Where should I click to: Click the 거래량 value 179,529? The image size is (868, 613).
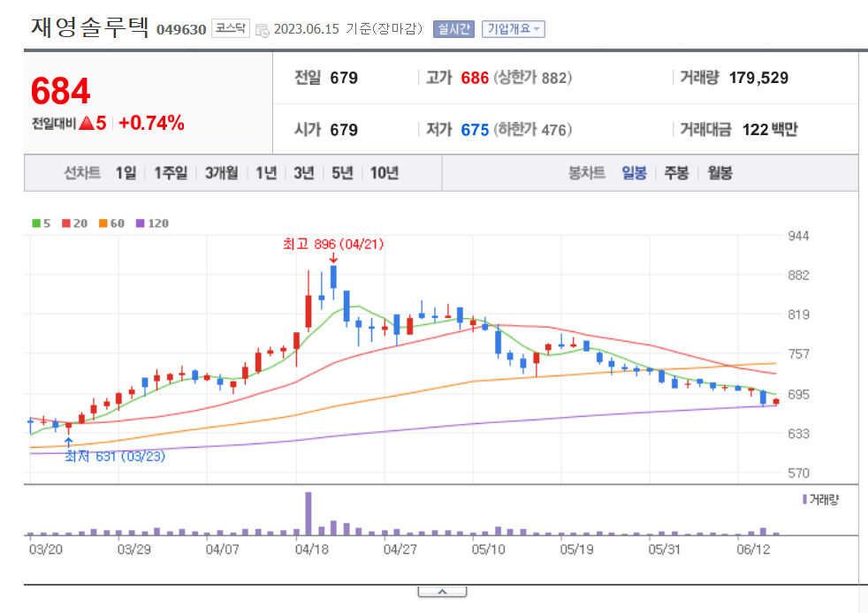tap(758, 78)
